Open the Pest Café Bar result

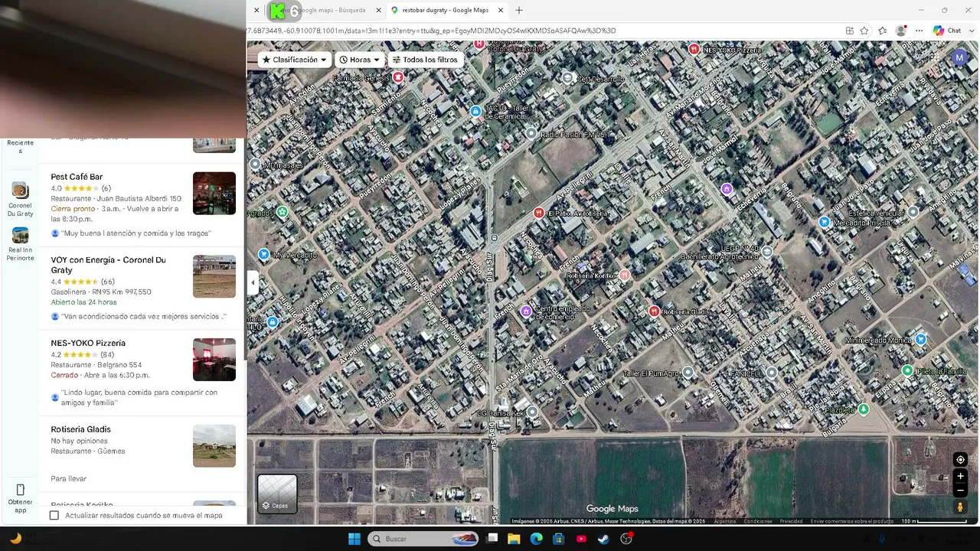click(77, 177)
